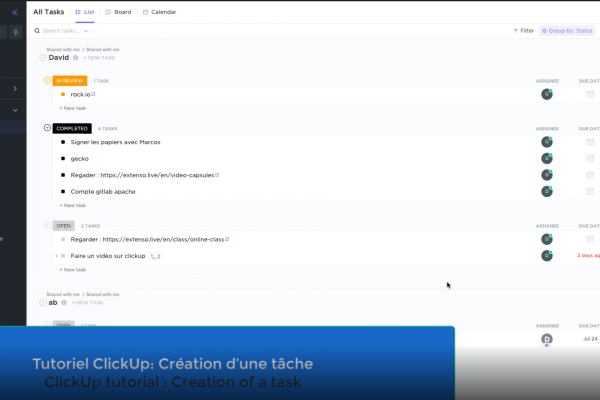
Task: Click + New task under IN REVIEW
Action: (73, 108)
